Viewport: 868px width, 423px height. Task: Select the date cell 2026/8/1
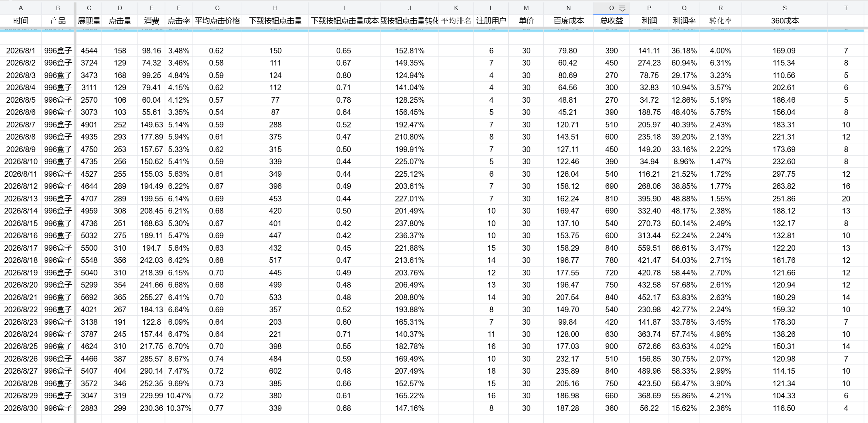(x=21, y=51)
